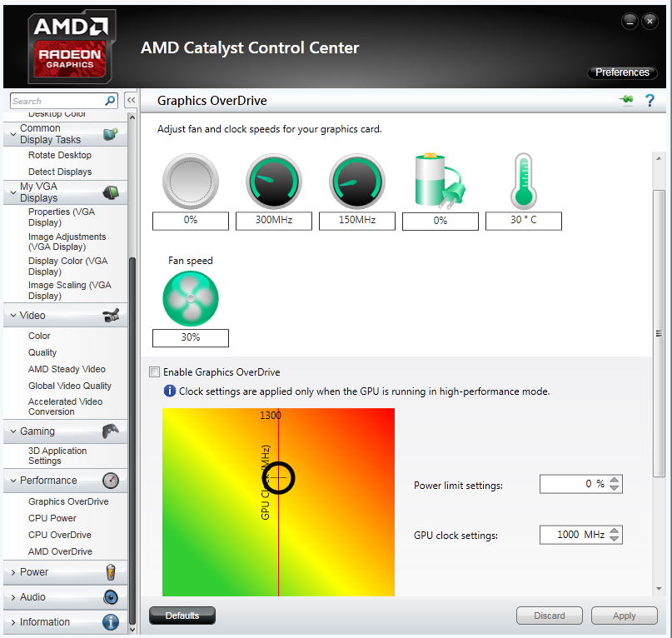This screenshot has height=638, width=672.
Task: Click sidebar scrollbar up arrow
Action: coord(132,117)
